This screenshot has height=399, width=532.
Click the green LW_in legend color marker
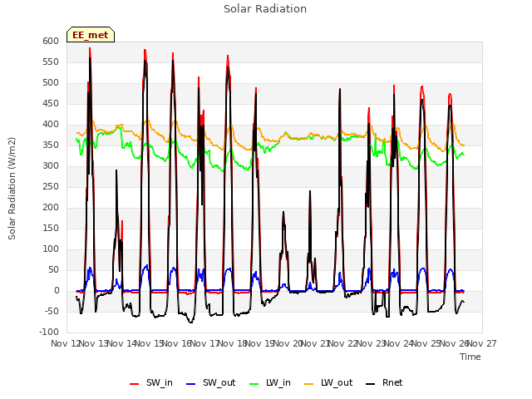(254, 384)
